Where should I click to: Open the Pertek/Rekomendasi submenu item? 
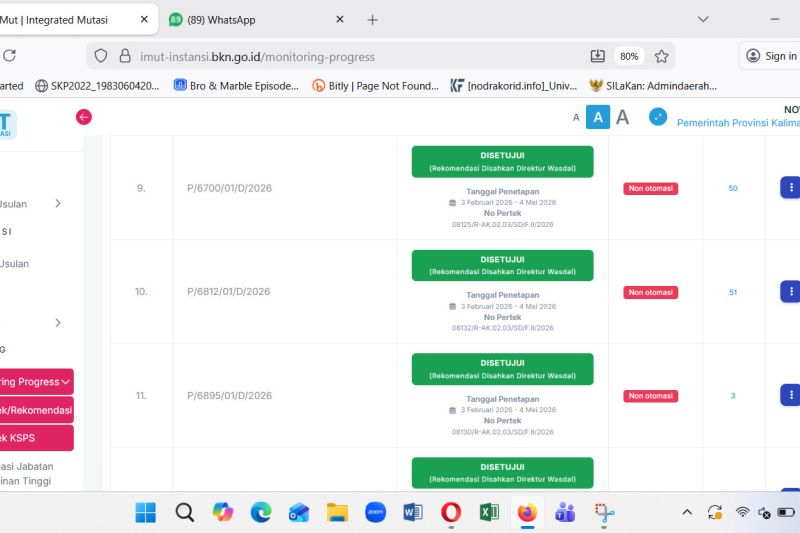pos(37,410)
